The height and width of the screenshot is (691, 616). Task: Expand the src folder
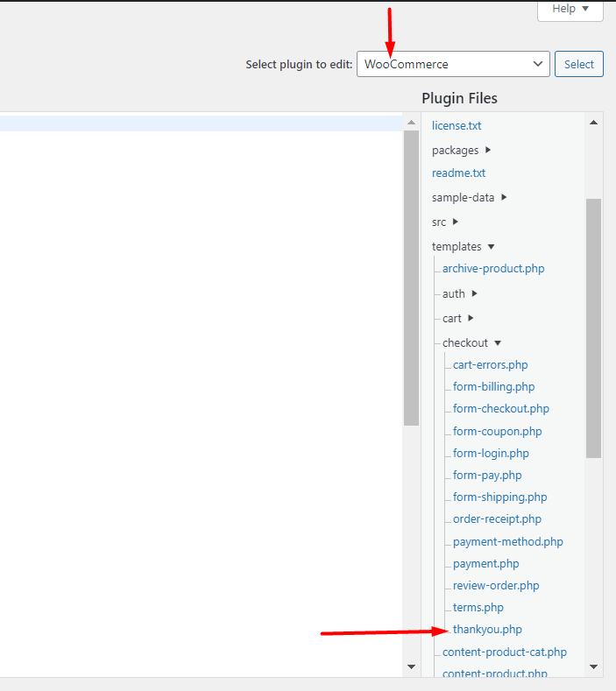[445, 222]
